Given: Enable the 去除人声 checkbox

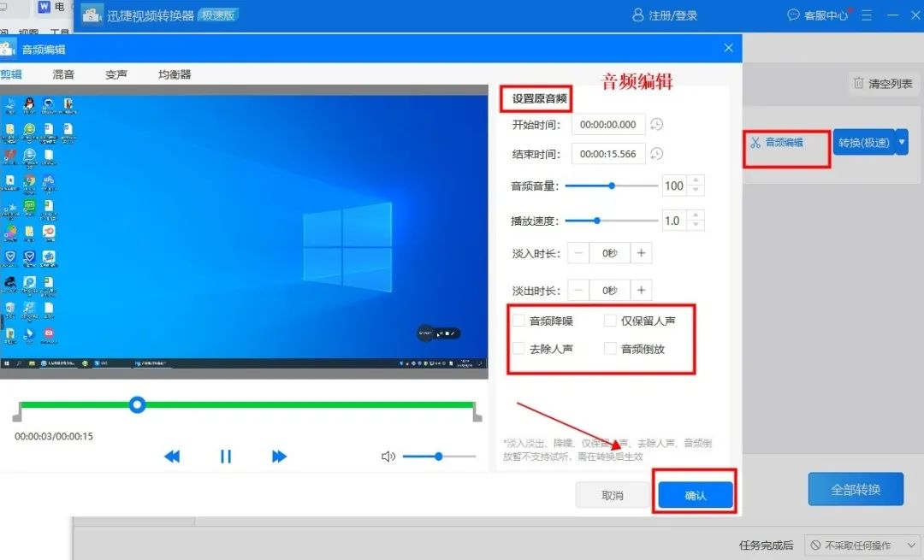Looking at the screenshot, I should pos(518,349).
